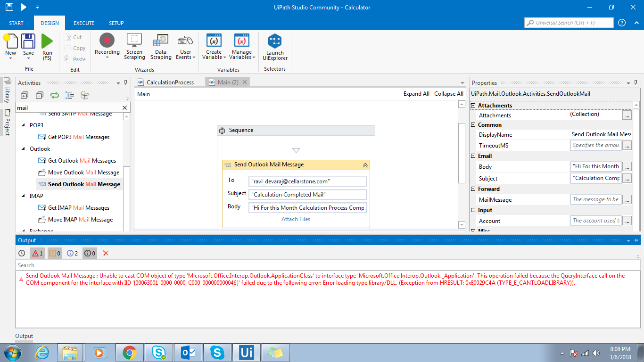Toggle the info messages filter showing 2
The image size is (644, 362).
(72, 253)
